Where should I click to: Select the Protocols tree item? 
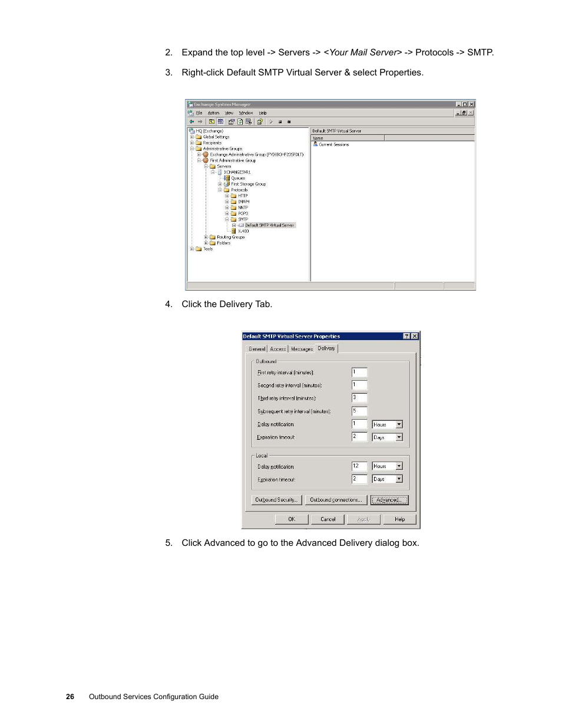click(239, 190)
